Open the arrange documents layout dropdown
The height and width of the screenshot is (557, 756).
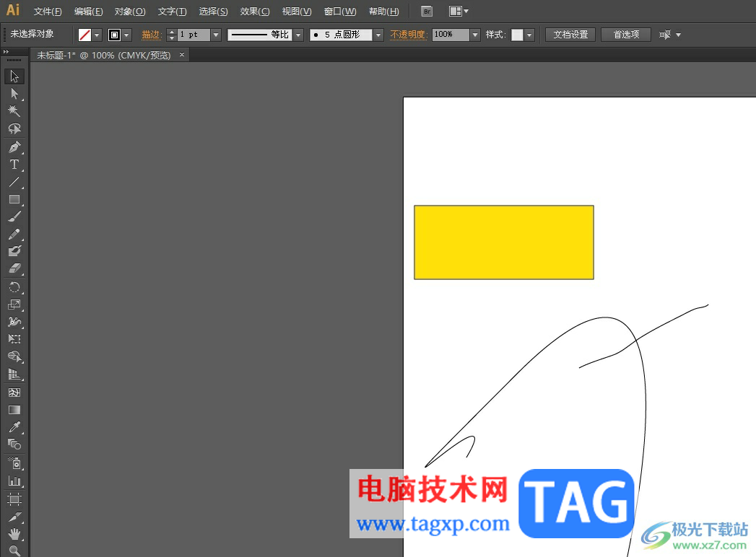click(x=459, y=11)
